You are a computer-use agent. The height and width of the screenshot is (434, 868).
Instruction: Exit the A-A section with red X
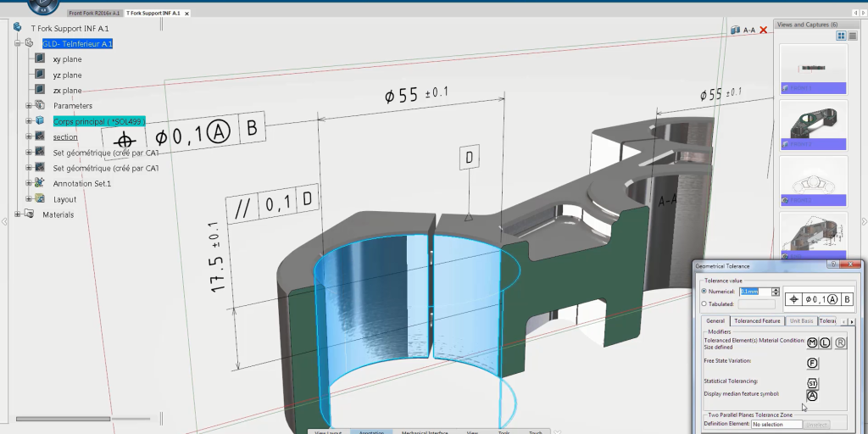click(763, 30)
